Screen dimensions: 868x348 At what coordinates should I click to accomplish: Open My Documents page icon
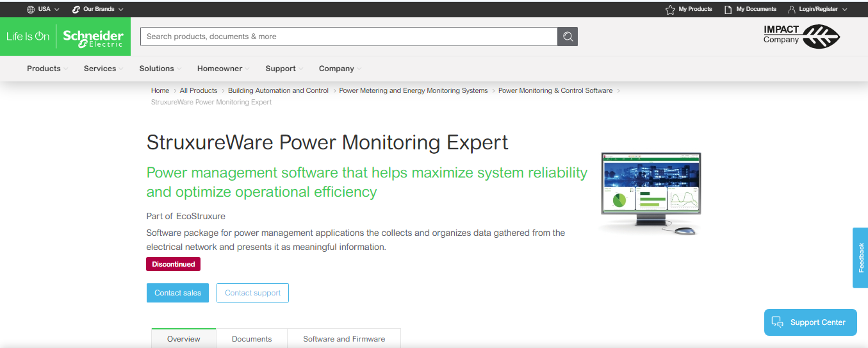click(728, 10)
